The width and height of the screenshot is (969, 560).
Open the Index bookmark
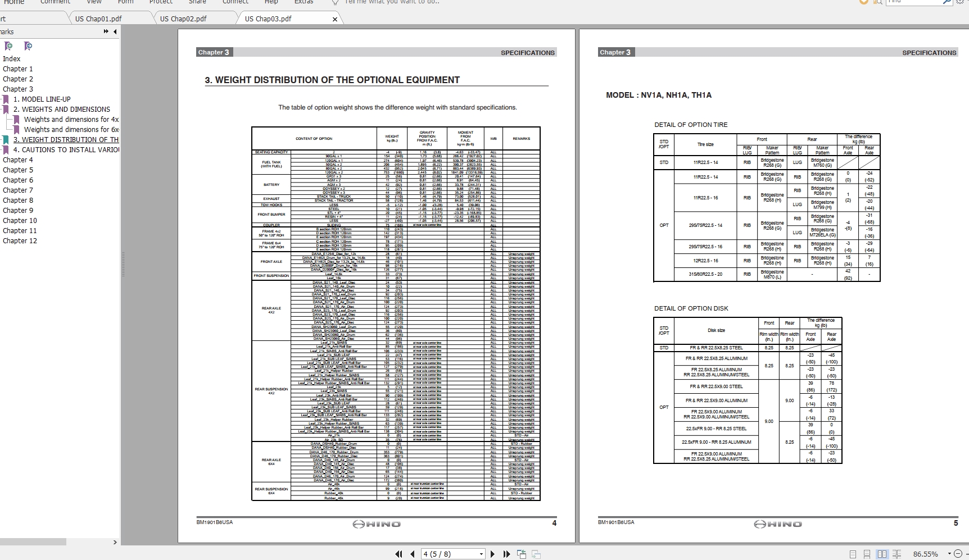click(x=11, y=59)
